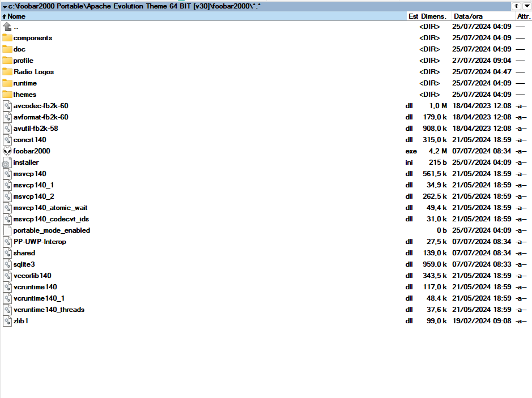Click the 343,5 k size of vccorlib140
Screen dimensions: 532x398
tap(435, 276)
